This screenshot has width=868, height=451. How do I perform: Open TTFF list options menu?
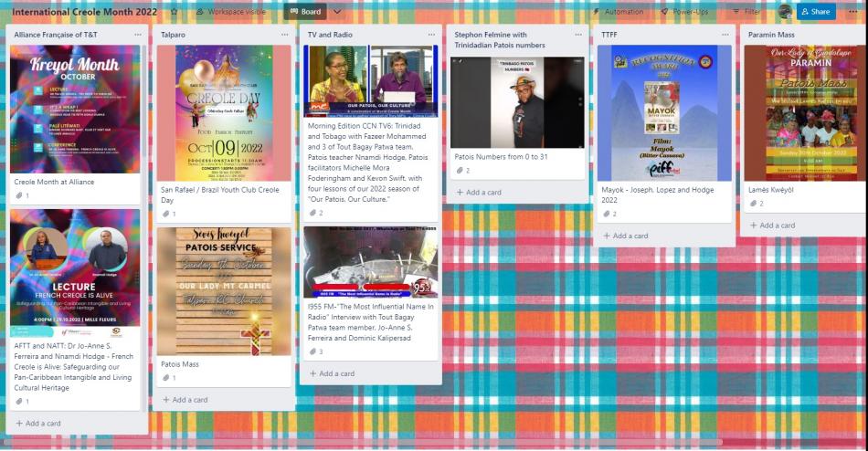point(725,35)
